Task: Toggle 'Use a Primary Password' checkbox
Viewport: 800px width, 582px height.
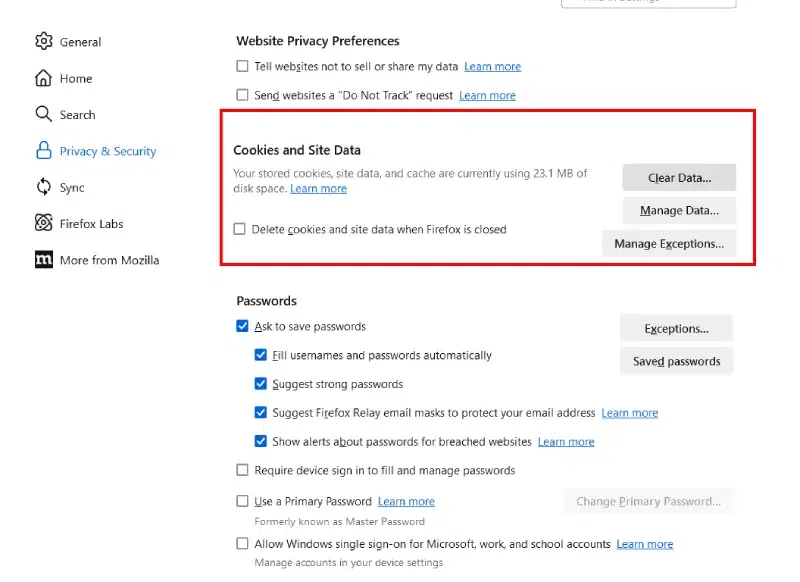Action: (242, 501)
